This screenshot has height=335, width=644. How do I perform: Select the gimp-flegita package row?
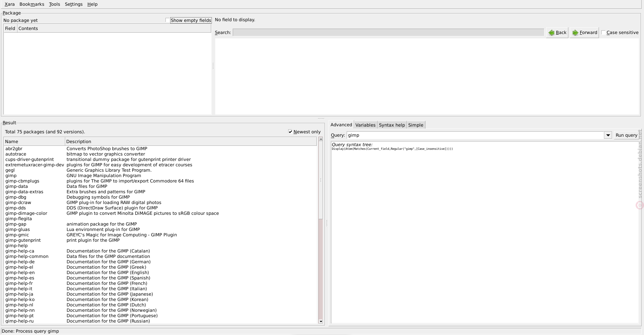[160, 219]
